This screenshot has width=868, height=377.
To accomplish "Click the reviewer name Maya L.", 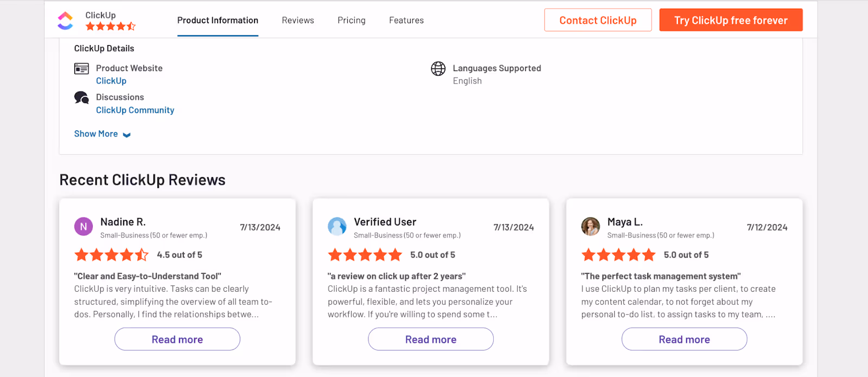I will tap(625, 222).
